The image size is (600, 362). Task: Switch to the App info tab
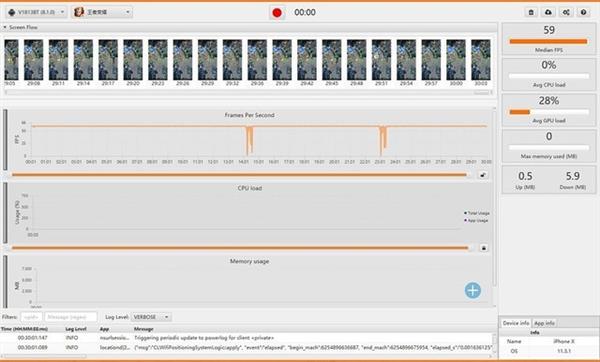click(544, 323)
